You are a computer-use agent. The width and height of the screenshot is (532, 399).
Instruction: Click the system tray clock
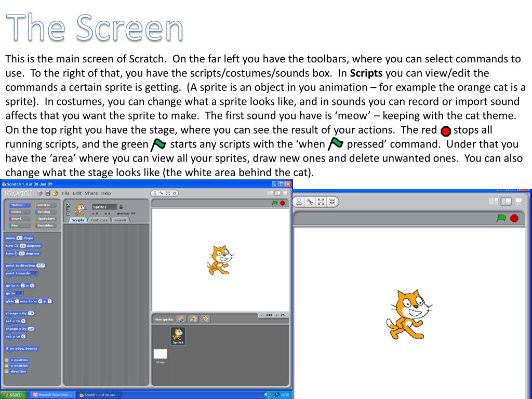pos(285,395)
